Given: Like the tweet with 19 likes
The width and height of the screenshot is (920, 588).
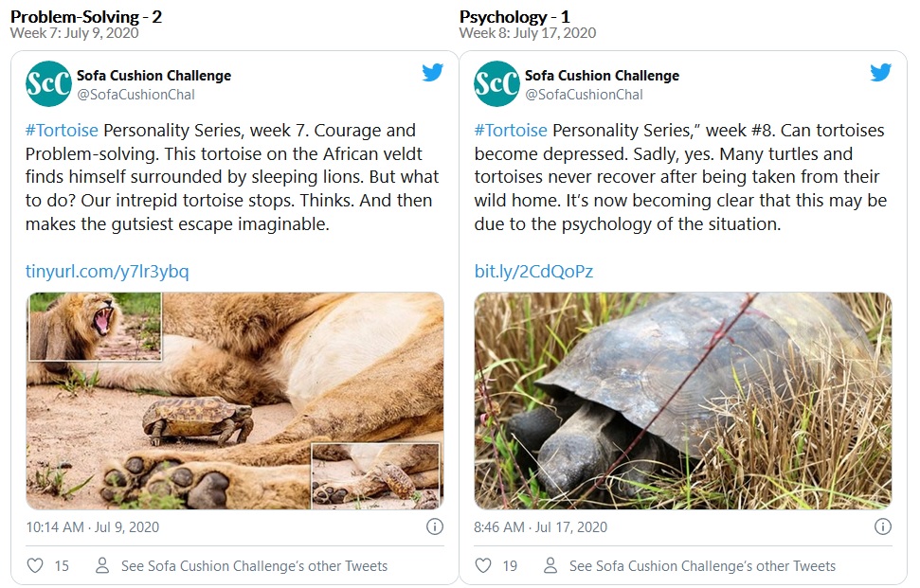Looking at the screenshot, I should coord(483,566).
